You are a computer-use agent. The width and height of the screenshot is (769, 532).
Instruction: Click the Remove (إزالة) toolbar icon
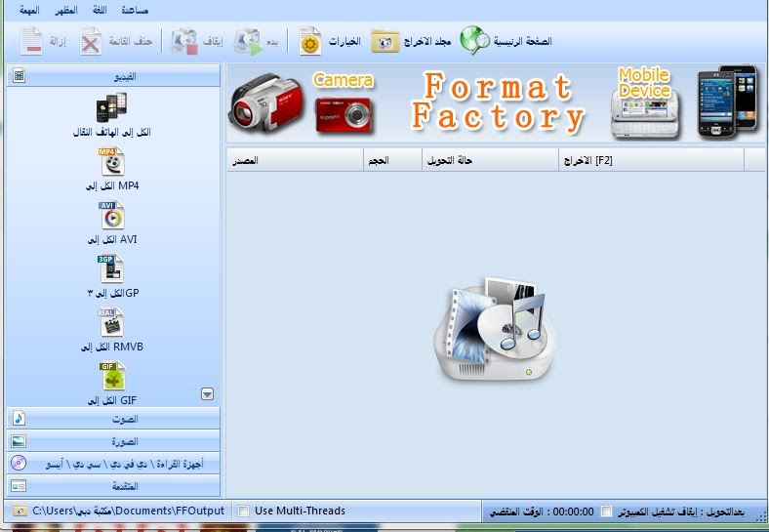point(31,41)
